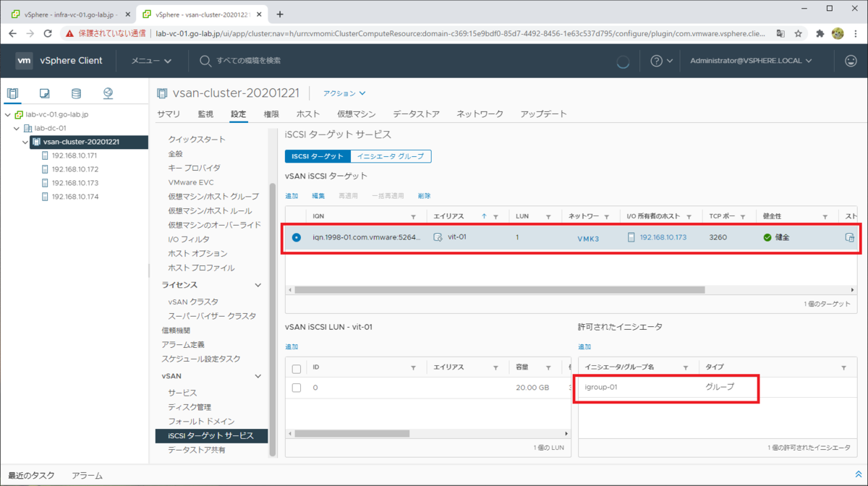
Task: Open フォールト ドメイン in the vSAN settings
Action: click(x=201, y=422)
